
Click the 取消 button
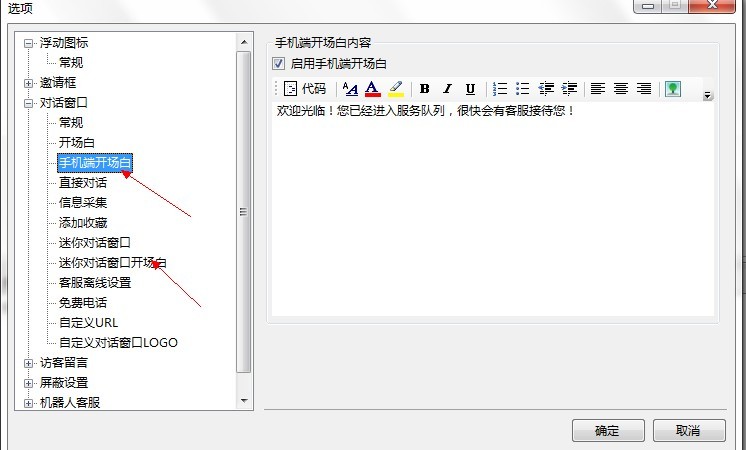tap(688, 431)
